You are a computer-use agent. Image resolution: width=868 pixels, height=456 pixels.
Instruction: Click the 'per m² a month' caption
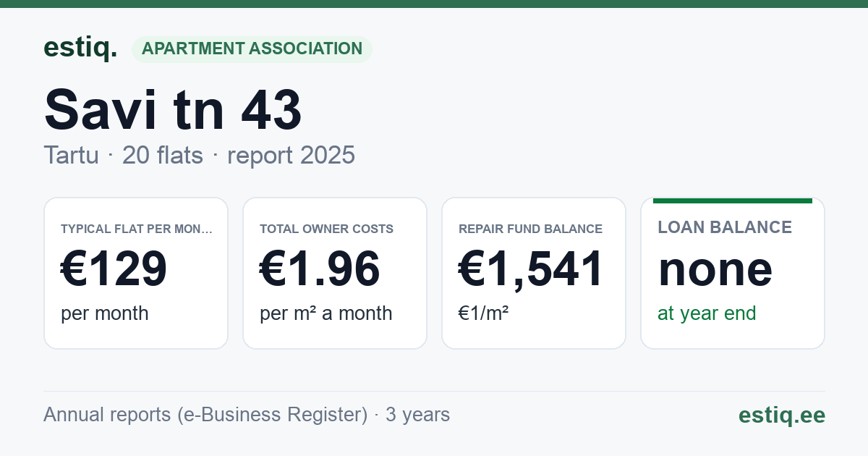click(x=325, y=313)
